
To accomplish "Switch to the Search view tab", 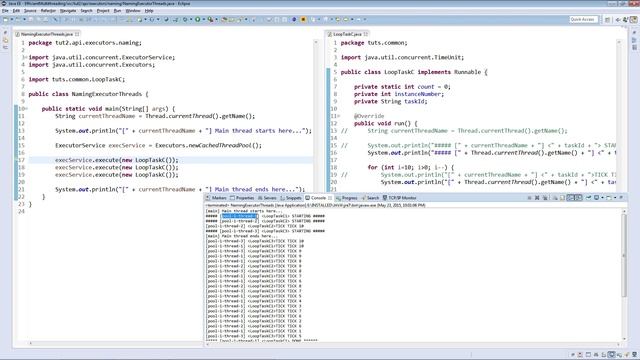I will [370, 198].
